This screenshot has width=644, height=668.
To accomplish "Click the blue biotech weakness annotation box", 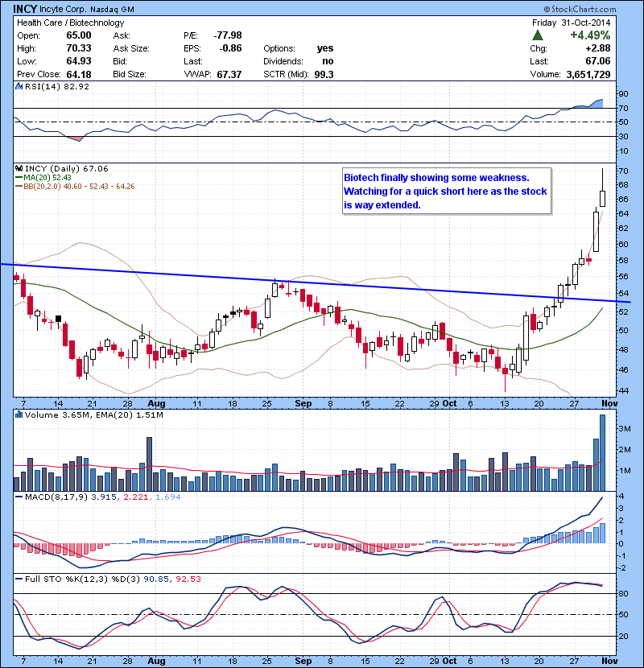I will click(x=446, y=192).
